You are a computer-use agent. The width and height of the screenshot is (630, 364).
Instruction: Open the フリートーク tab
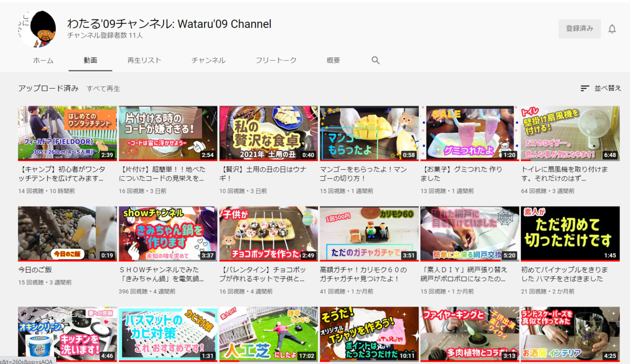click(x=276, y=60)
